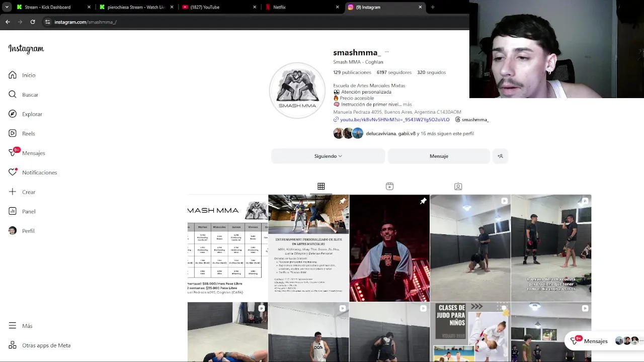The height and width of the screenshot is (362, 644).
Task: Open the schedule table post
Action: tap(227, 248)
